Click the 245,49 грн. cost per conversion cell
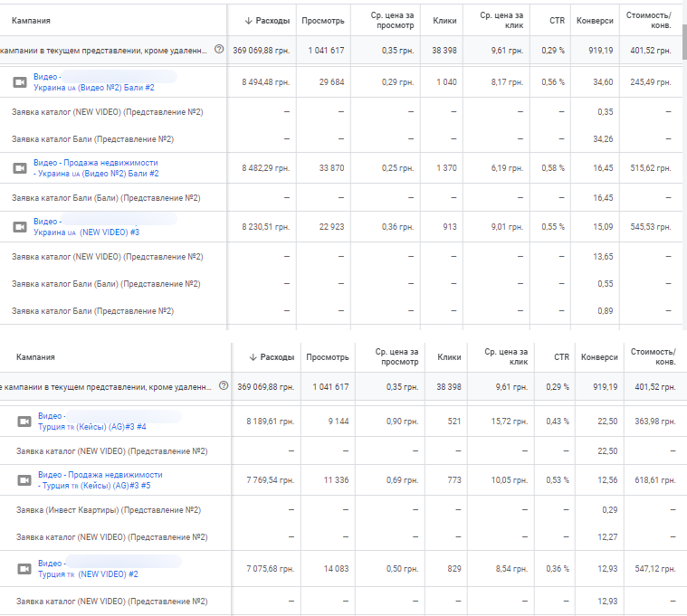The image size is (687, 616). [x=651, y=82]
